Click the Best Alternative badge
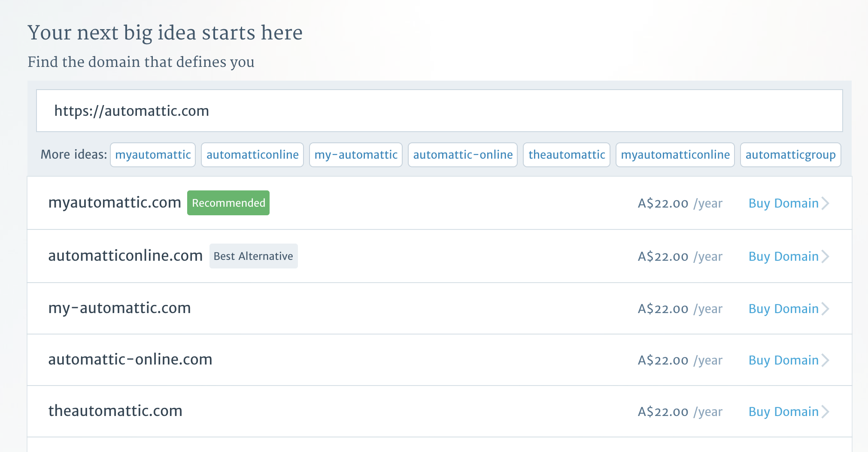Viewport: 868px width, 452px height. pos(253,256)
